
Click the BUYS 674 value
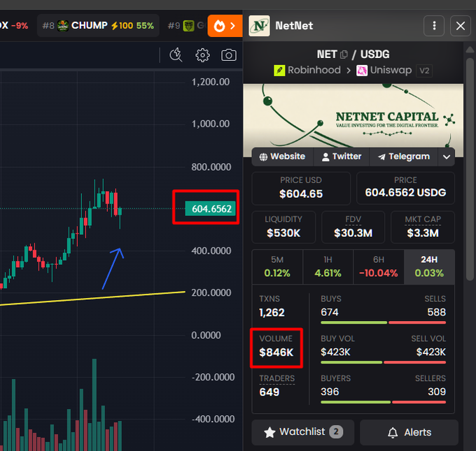pyautogui.click(x=330, y=312)
